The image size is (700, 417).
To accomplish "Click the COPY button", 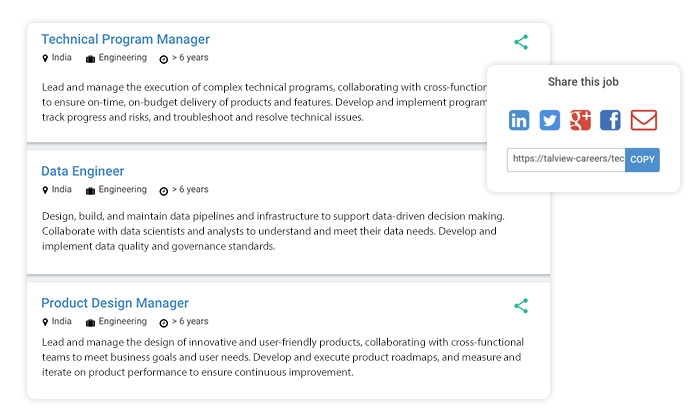I will (642, 160).
